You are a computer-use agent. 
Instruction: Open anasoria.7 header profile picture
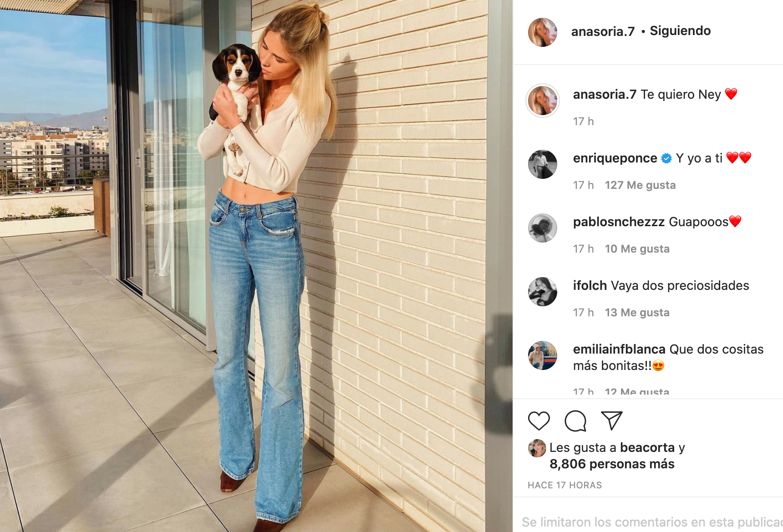click(542, 32)
